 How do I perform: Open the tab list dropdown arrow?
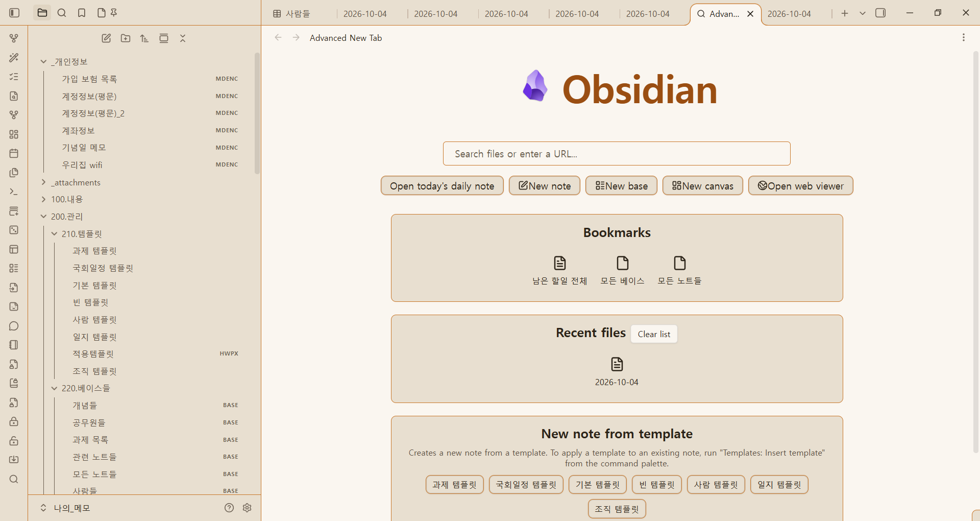tap(863, 13)
